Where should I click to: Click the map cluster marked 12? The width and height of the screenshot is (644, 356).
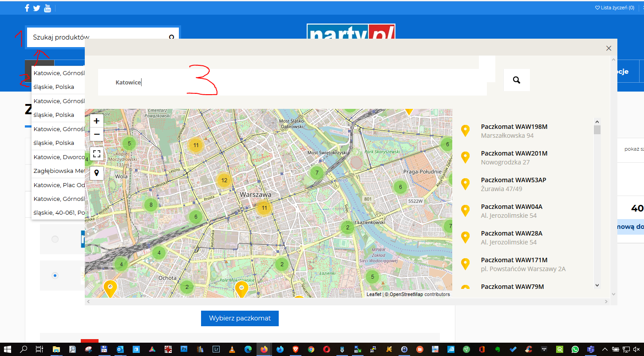tap(224, 180)
